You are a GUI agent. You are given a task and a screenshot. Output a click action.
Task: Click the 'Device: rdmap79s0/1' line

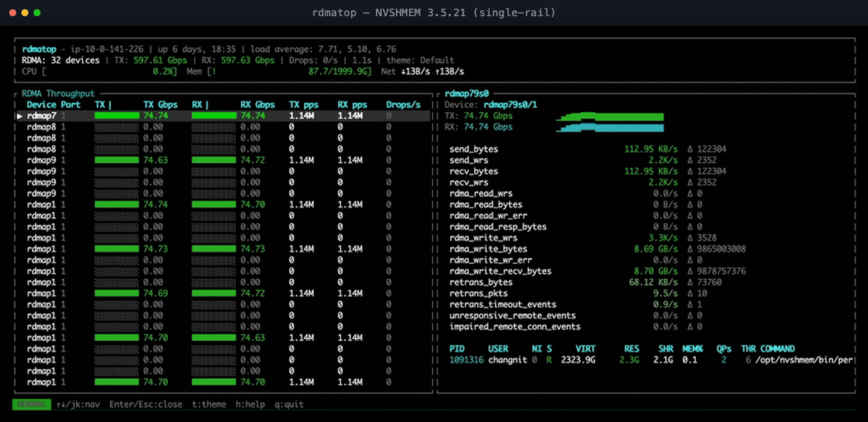(x=491, y=105)
